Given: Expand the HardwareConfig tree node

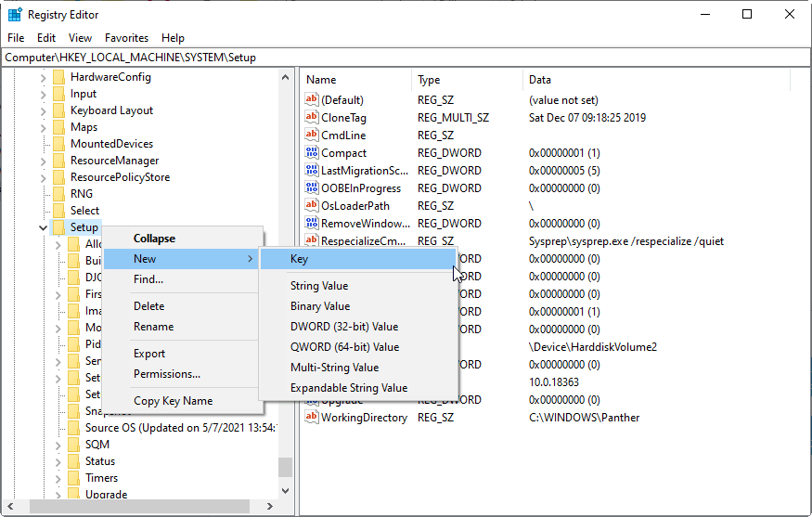Looking at the screenshot, I should click(x=43, y=78).
